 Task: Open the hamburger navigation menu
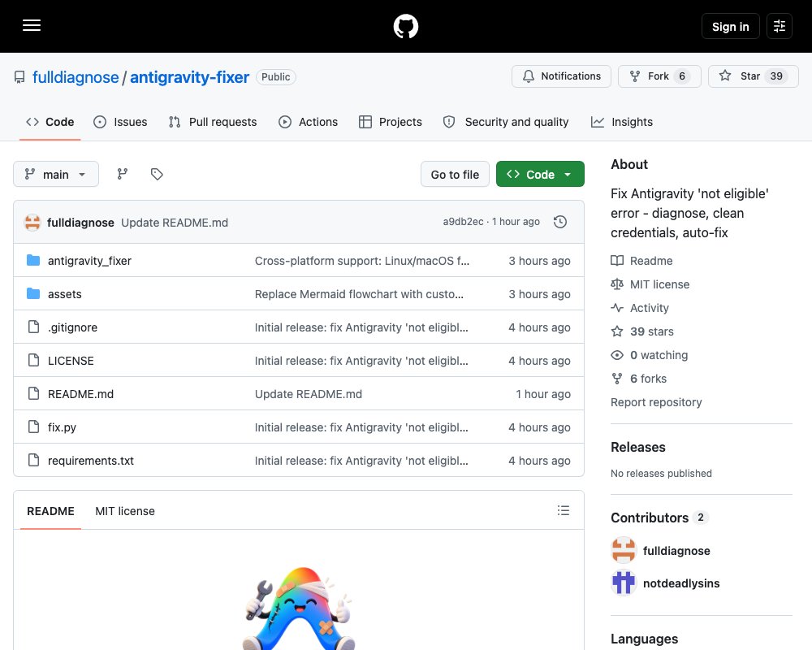[x=32, y=25]
